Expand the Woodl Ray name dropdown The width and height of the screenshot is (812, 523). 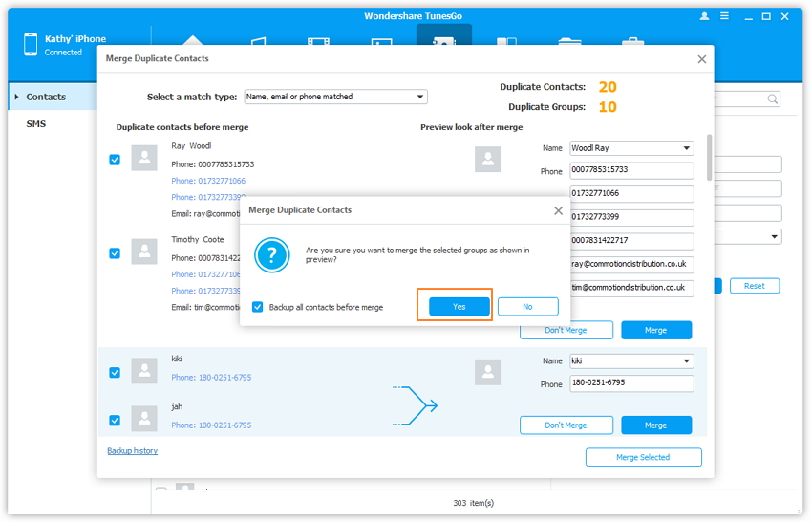click(x=686, y=148)
